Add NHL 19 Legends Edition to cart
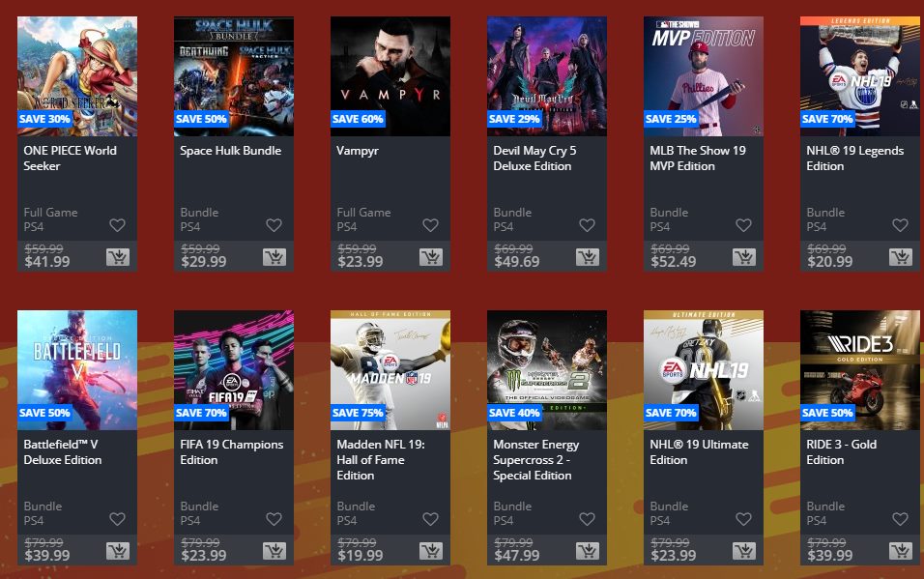This screenshot has height=579, width=924. (901, 257)
